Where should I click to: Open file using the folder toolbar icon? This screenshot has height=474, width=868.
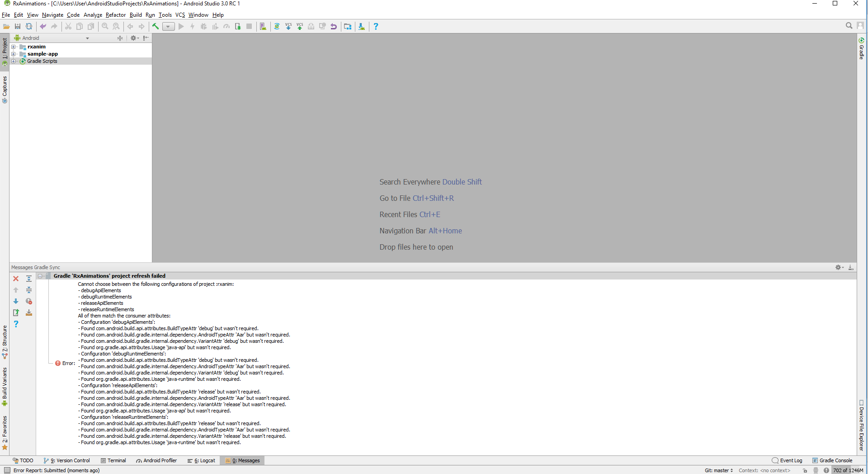[6, 27]
